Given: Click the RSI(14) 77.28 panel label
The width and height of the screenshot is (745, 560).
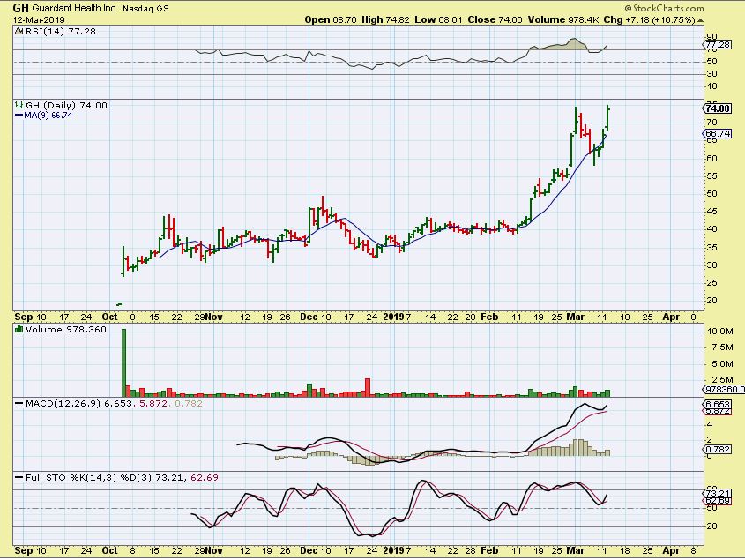Looking at the screenshot, I should point(59,32).
